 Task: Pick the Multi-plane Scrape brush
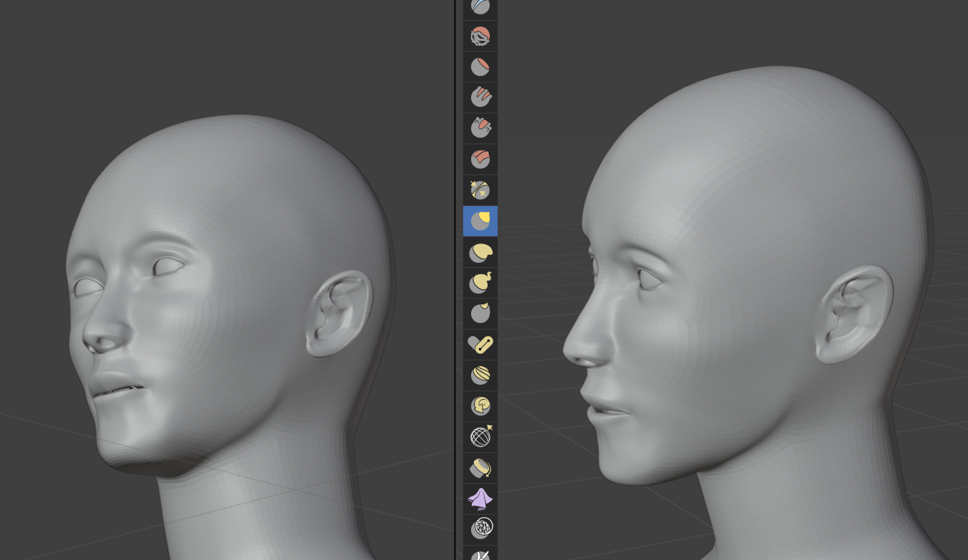(x=480, y=159)
